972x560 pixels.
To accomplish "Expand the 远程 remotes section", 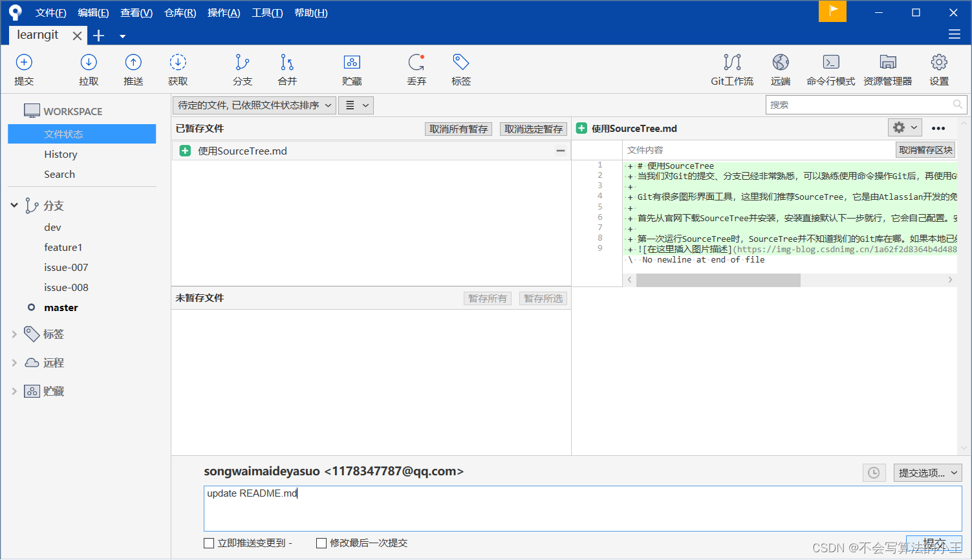I will 14,363.
